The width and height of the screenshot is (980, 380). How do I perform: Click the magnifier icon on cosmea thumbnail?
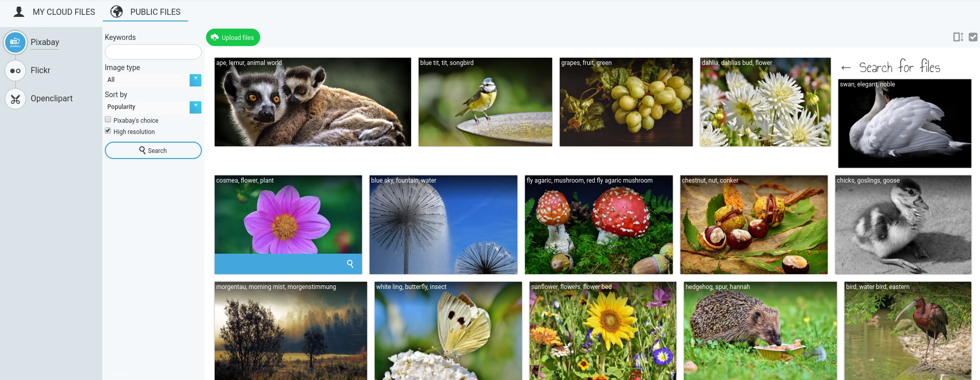tap(350, 264)
